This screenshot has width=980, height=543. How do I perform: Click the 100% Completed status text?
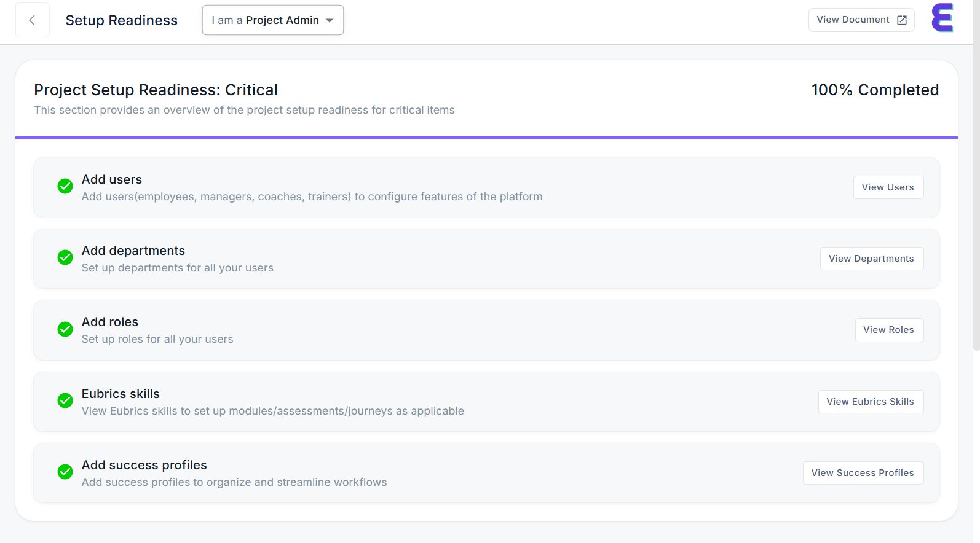[x=875, y=90]
